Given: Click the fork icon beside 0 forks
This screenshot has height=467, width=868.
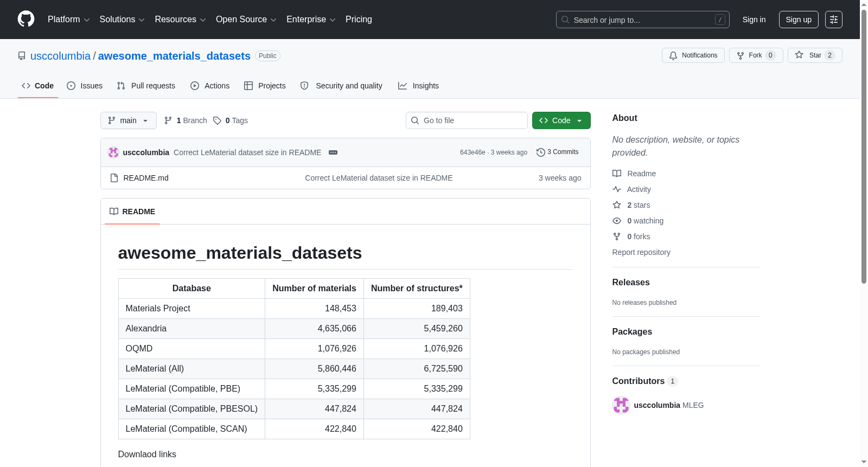Looking at the screenshot, I should (x=617, y=236).
